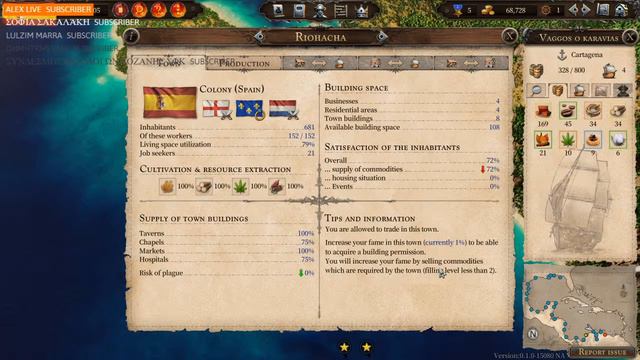Image resolution: width=640 pixels, height=360 pixels.
Task: Click the Report Issue button
Action: 602,352
